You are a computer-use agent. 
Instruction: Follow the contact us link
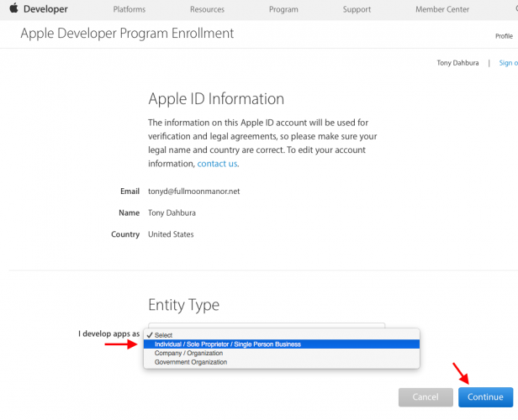point(217,164)
